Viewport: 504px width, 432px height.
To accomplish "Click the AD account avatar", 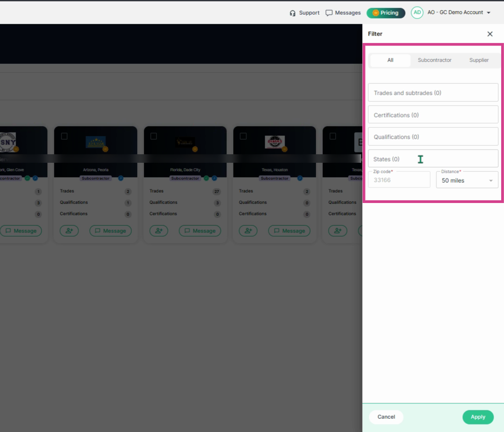I will pos(417,13).
